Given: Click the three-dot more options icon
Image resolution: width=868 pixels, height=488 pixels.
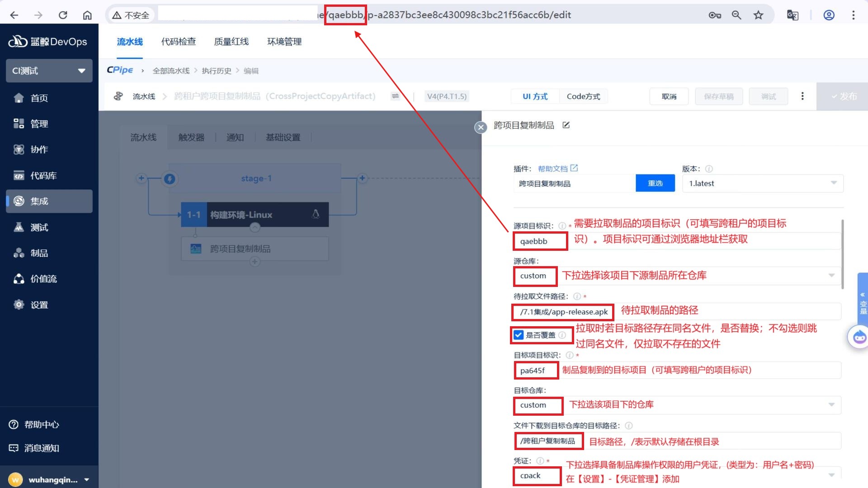Looking at the screenshot, I should tap(802, 96).
